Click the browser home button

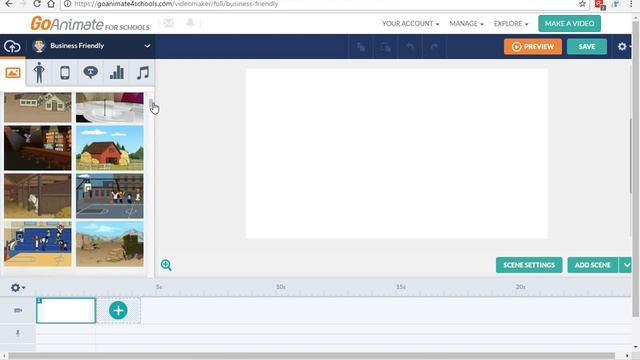51,4
